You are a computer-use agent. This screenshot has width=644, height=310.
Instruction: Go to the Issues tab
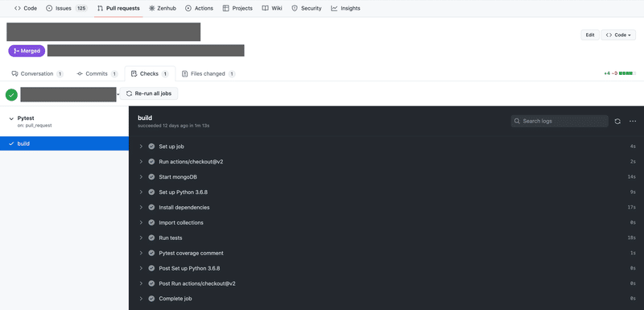[66, 8]
